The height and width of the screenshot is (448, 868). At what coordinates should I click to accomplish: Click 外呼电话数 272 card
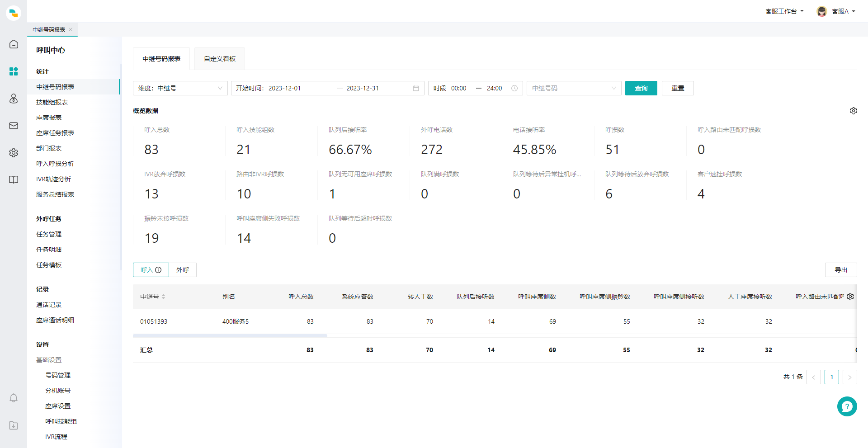click(456, 141)
